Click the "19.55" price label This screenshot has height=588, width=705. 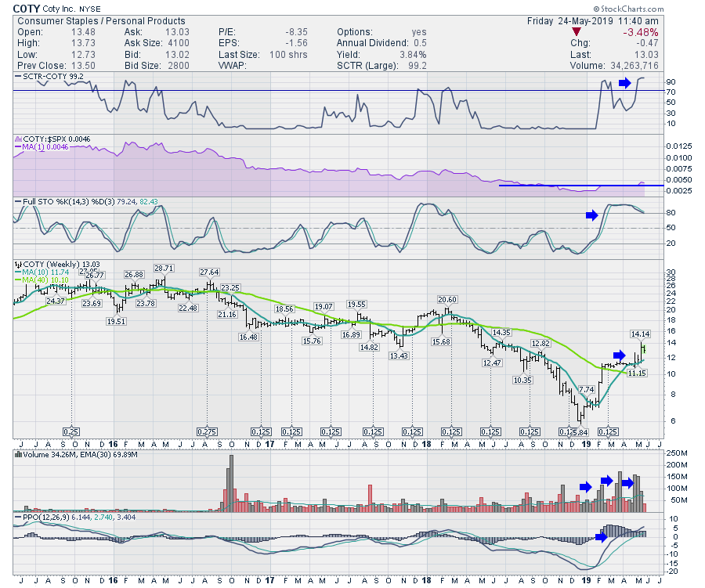356,305
